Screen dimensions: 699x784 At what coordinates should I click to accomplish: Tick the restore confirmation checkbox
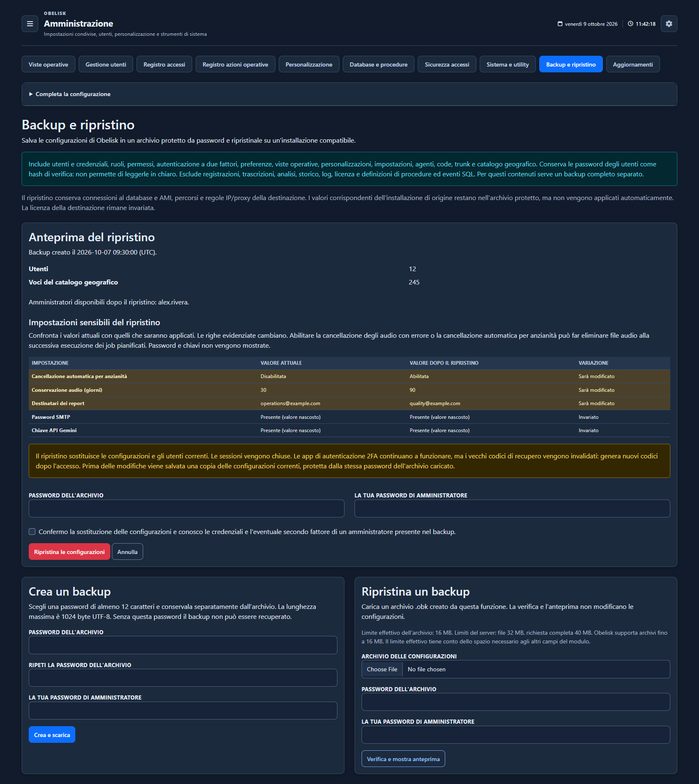pyautogui.click(x=32, y=532)
